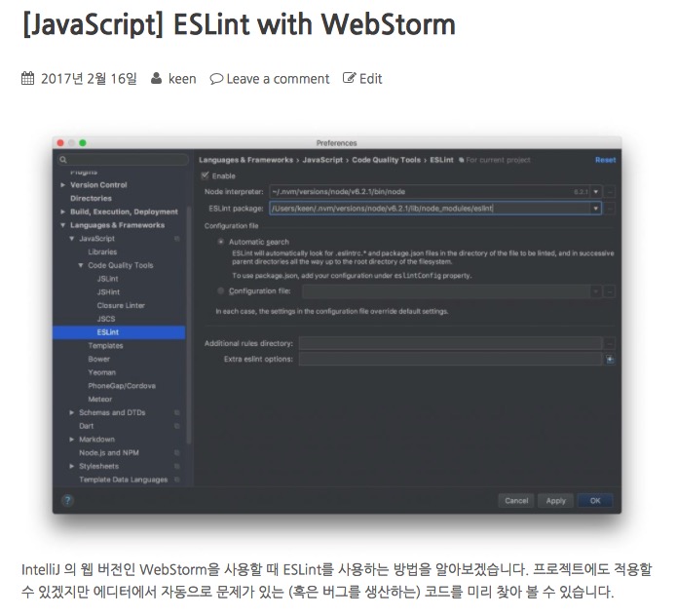Select the Configuration file radio button
Screen dimensions: 677x616
tap(220, 291)
